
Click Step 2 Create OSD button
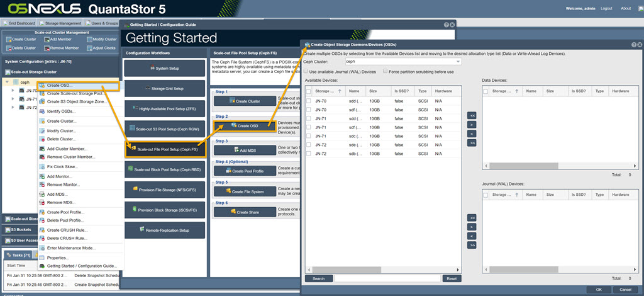[x=245, y=126]
